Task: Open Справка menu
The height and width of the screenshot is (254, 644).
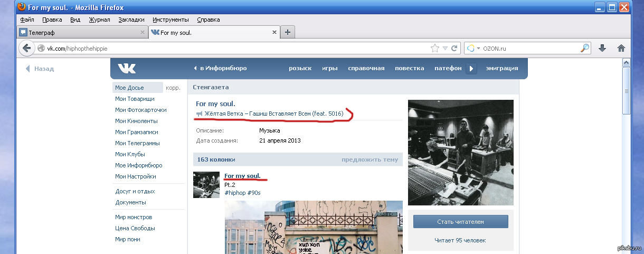Action: [x=209, y=20]
